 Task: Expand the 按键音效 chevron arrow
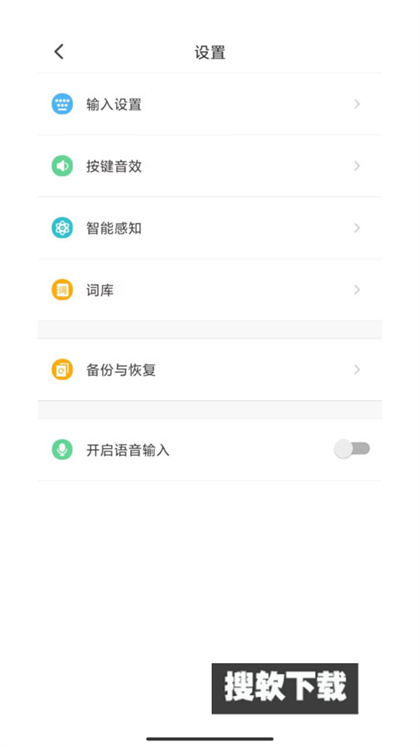(357, 166)
